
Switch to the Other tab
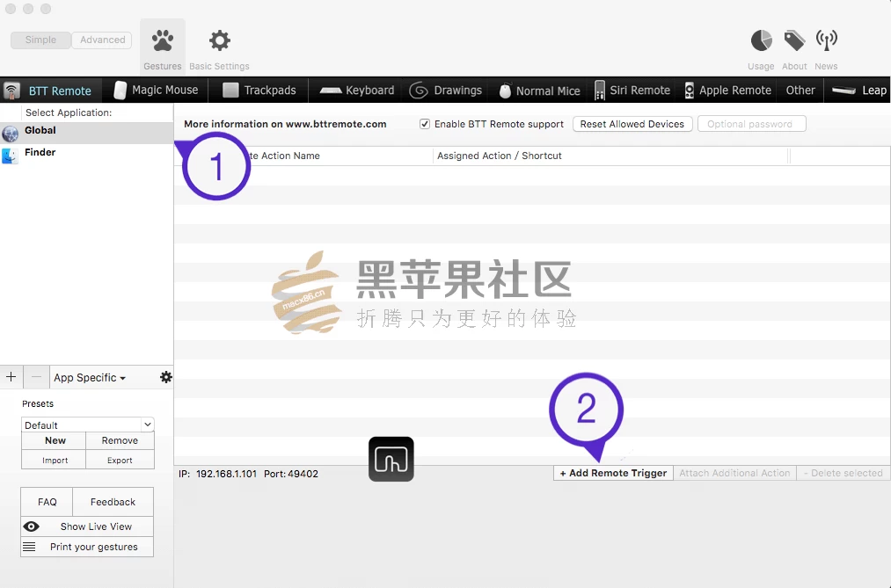800,91
